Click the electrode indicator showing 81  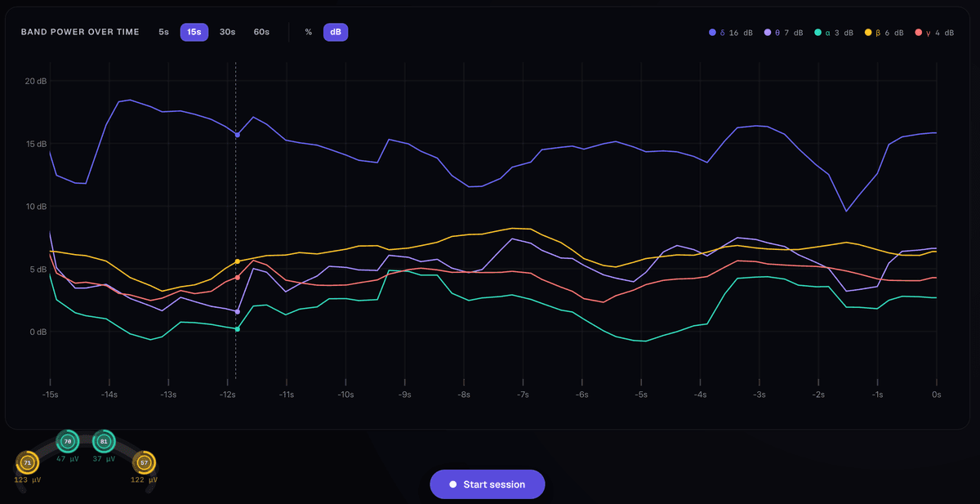(x=104, y=441)
